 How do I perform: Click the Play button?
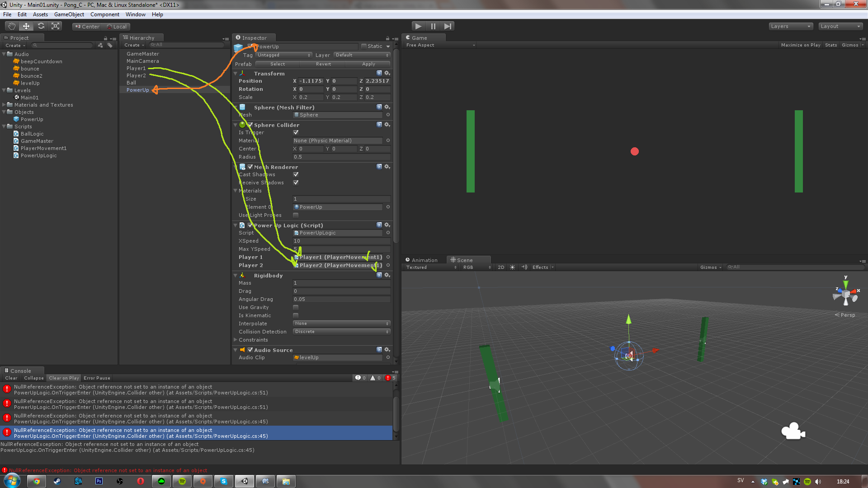tap(419, 26)
